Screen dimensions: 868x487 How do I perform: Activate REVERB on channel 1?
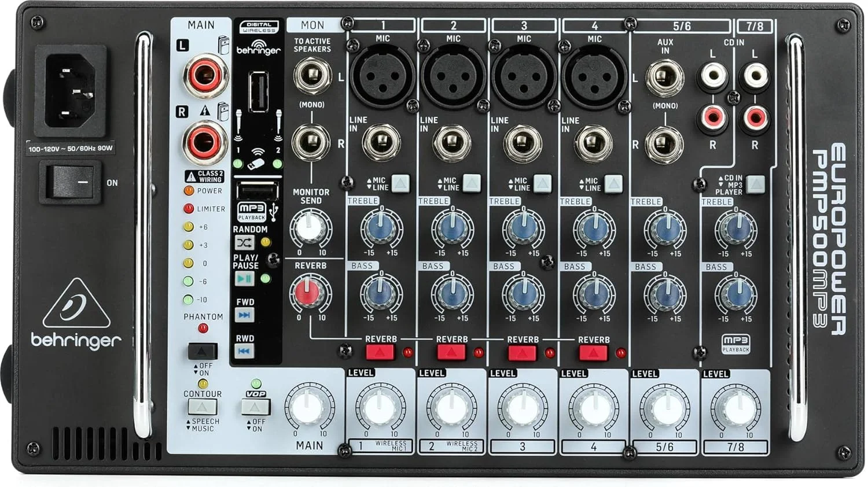[380, 350]
